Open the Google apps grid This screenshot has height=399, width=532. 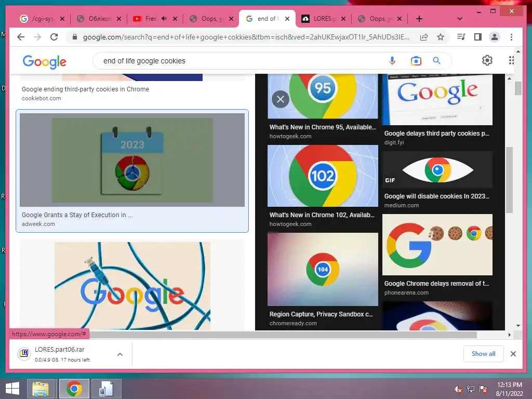pyautogui.click(x=511, y=60)
